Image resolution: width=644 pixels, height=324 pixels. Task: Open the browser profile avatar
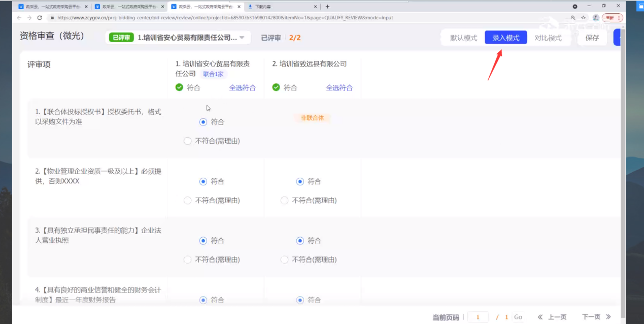coord(596,18)
